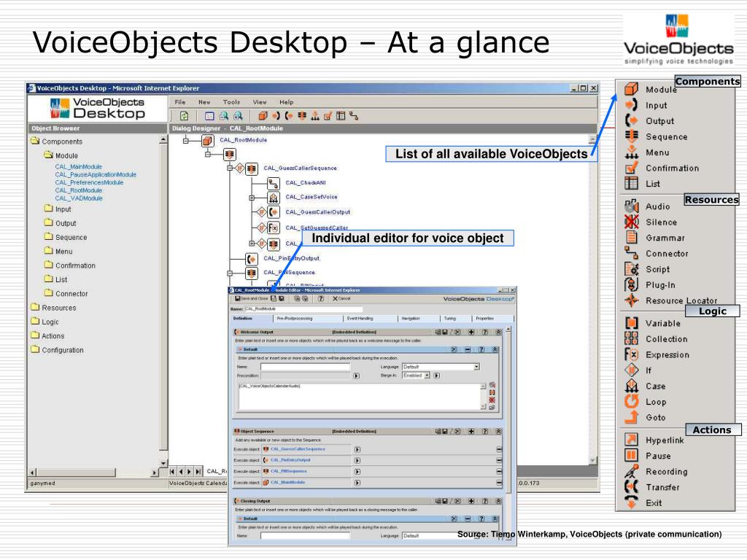Click the Exit icon in the Actions palette
Image resolution: width=747 pixels, height=560 pixels.
click(631, 502)
